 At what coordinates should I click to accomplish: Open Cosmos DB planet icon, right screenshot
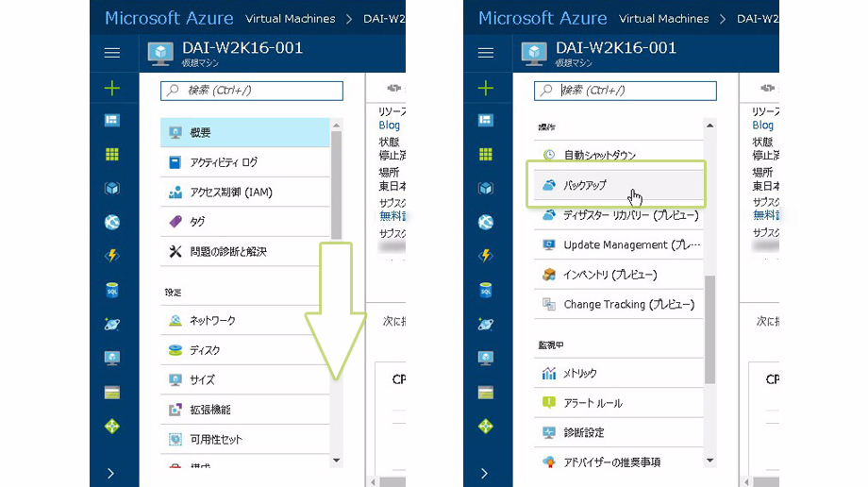coord(486,324)
